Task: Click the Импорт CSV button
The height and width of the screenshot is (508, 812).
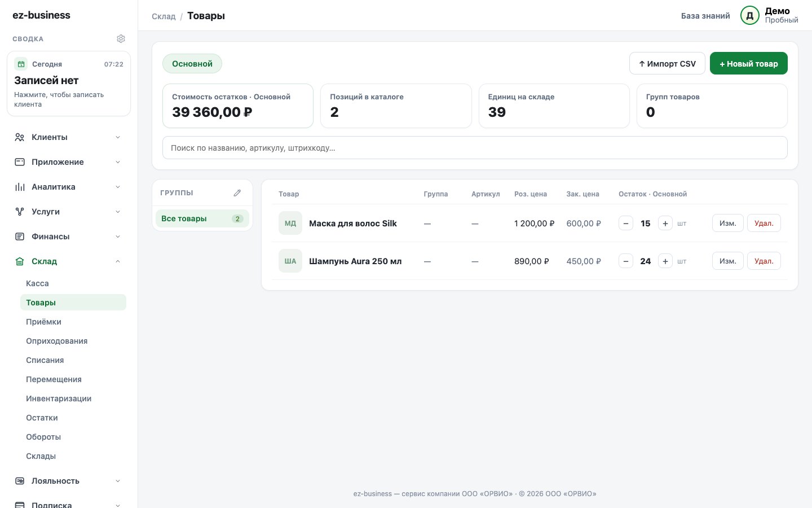Action: [x=667, y=63]
